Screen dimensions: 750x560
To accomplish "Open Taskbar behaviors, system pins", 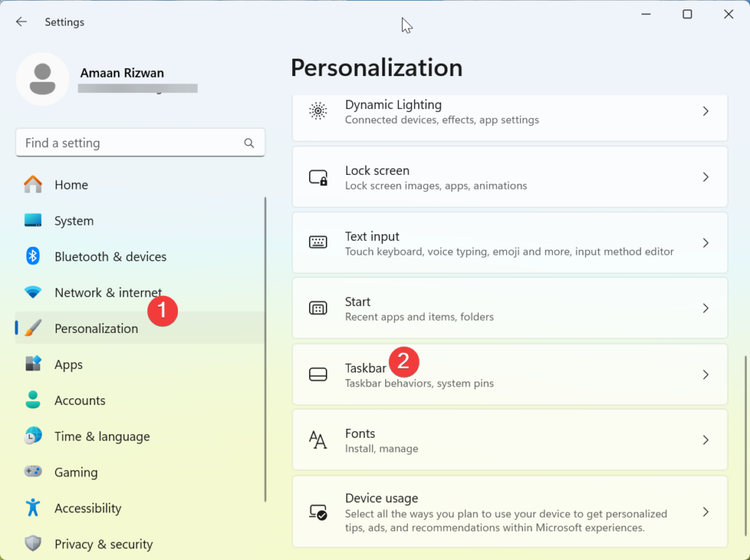I will click(510, 375).
